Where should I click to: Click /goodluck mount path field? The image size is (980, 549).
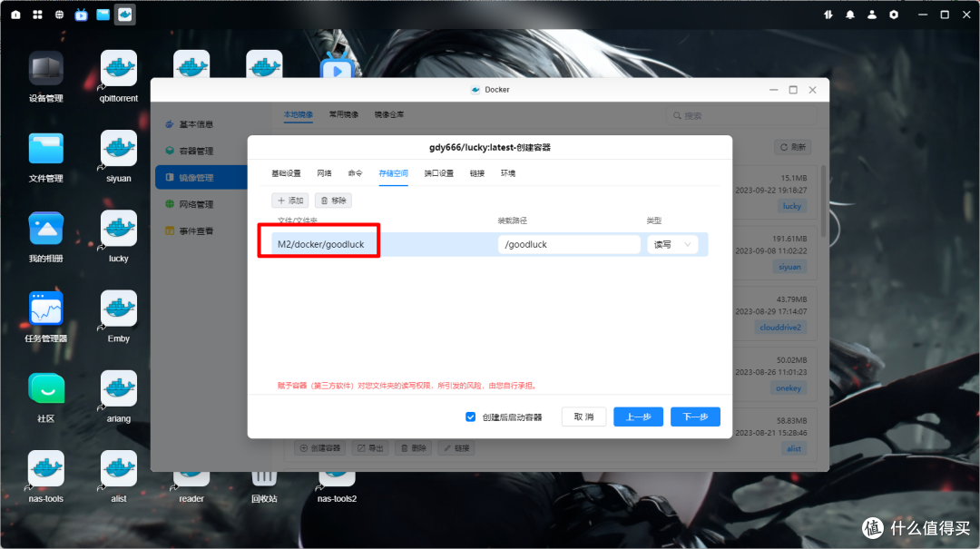pyautogui.click(x=569, y=244)
